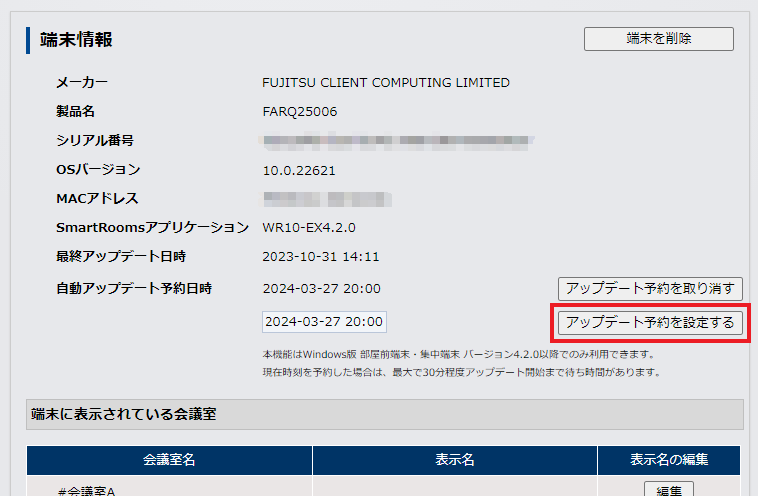Click アップデート予約を設定する button
This screenshot has width=758, height=496.
click(650, 322)
